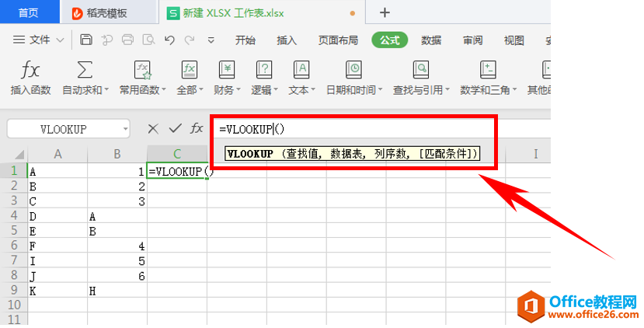Click the Insert Function fx ribbon icon

[30, 70]
